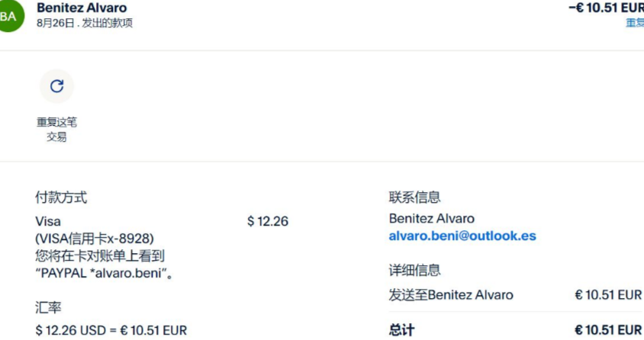
Task: Click the circular repeat transaction arrow icon
Action: (56, 86)
